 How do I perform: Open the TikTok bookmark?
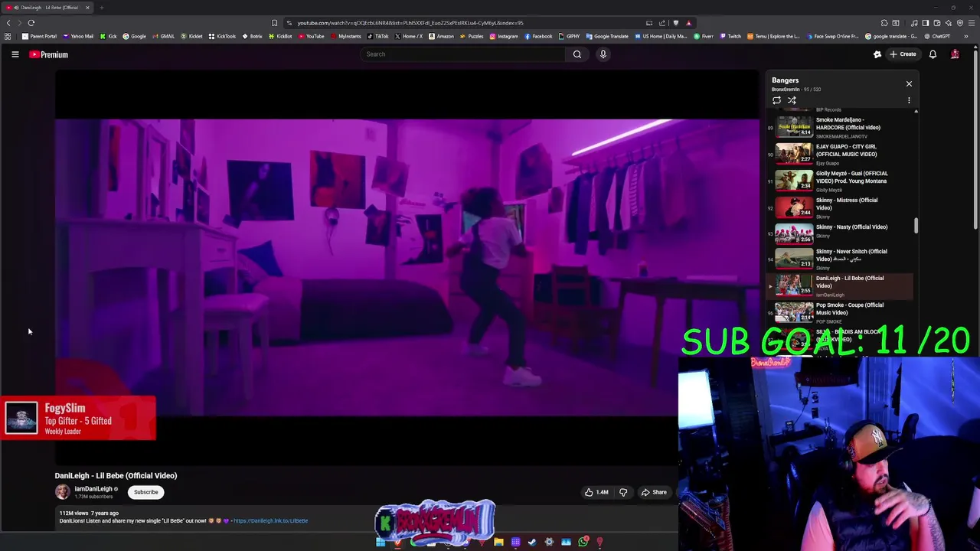(x=377, y=36)
